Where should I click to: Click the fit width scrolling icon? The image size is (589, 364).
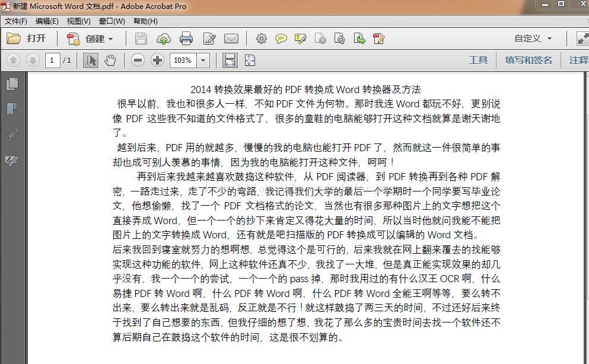[x=230, y=60]
